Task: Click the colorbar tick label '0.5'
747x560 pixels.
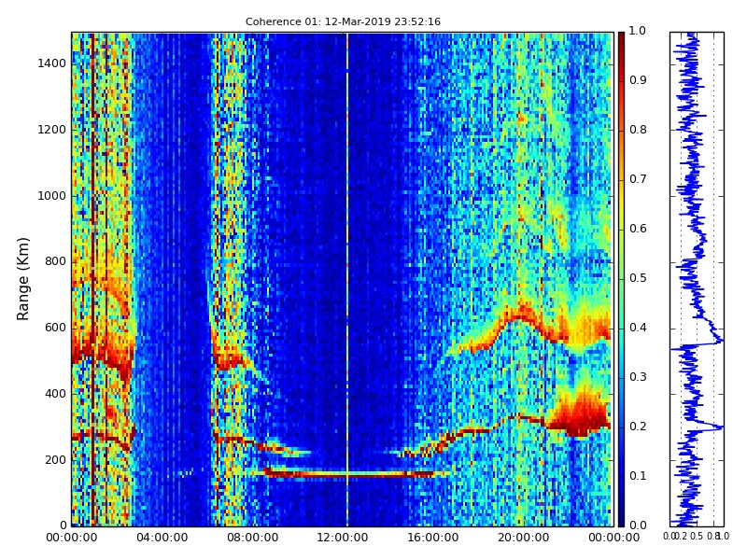Action: [x=638, y=278]
